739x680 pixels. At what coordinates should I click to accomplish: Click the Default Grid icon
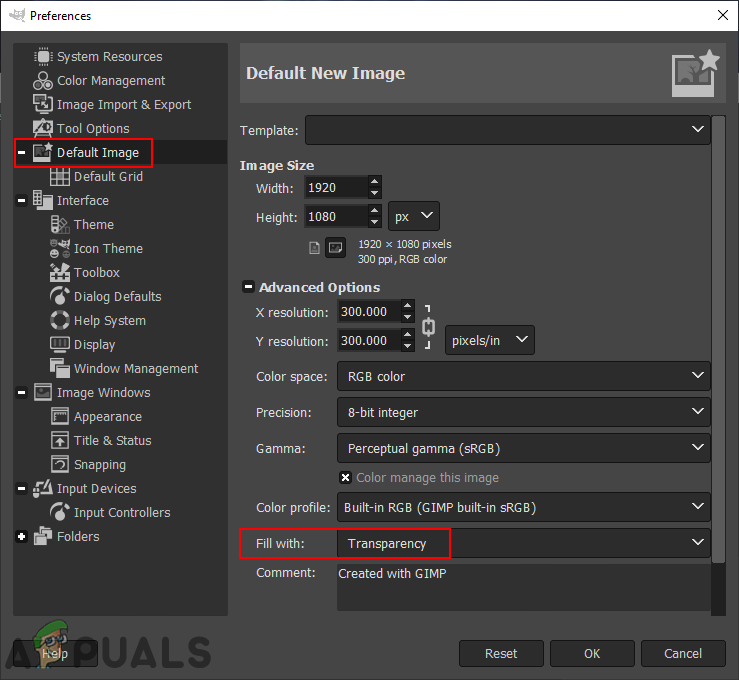tap(60, 176)
